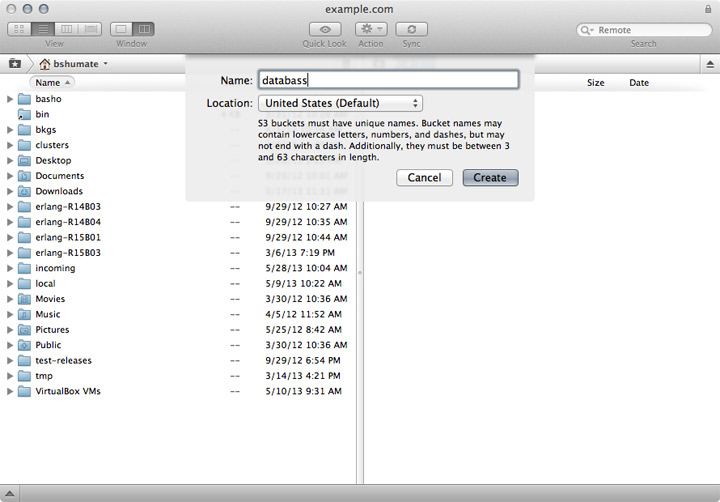This screenshot has width=720, height=502.
Task: Open the favorites star folder icon
Action: 15,63
